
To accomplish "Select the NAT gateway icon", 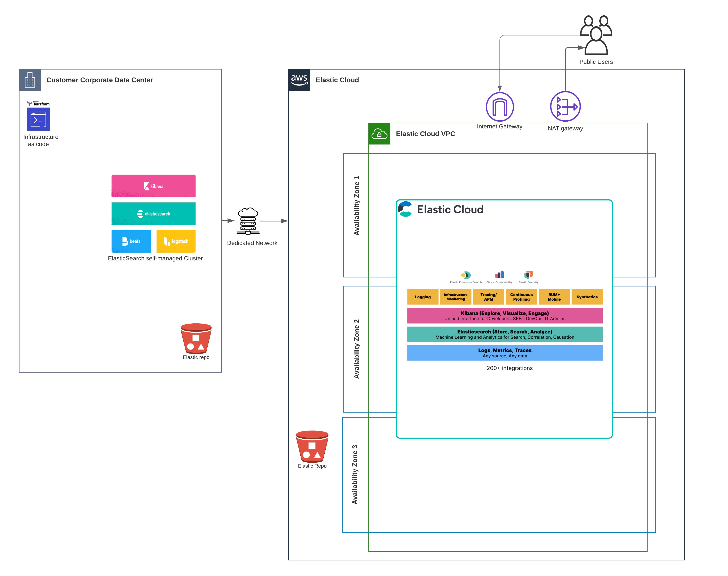I will pyautogui.click(x=565, y=107).
